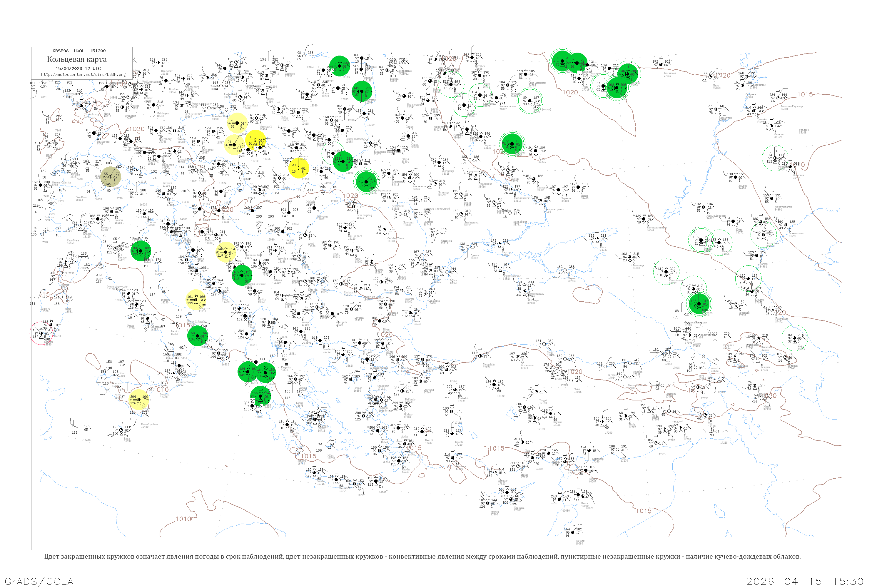Viewport: 882px width, 588px height.
Task: Click the dashed circle around Яшкуль station
Action: [x=719, y=242]
